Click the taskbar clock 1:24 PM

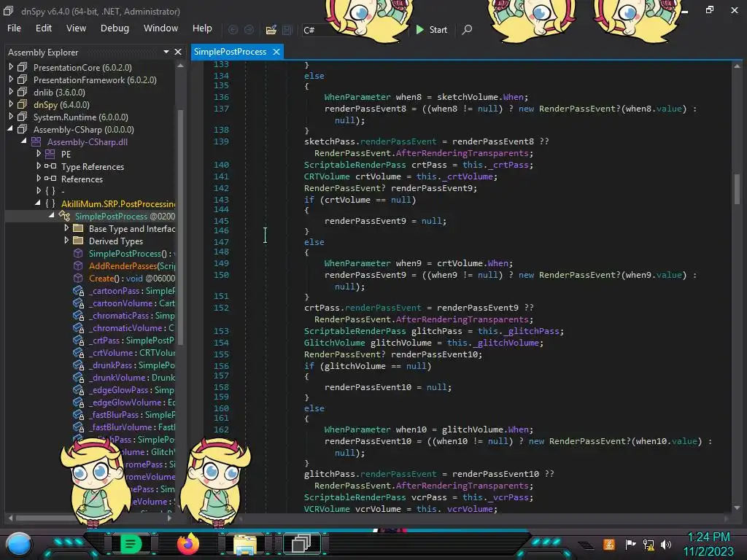708,537
